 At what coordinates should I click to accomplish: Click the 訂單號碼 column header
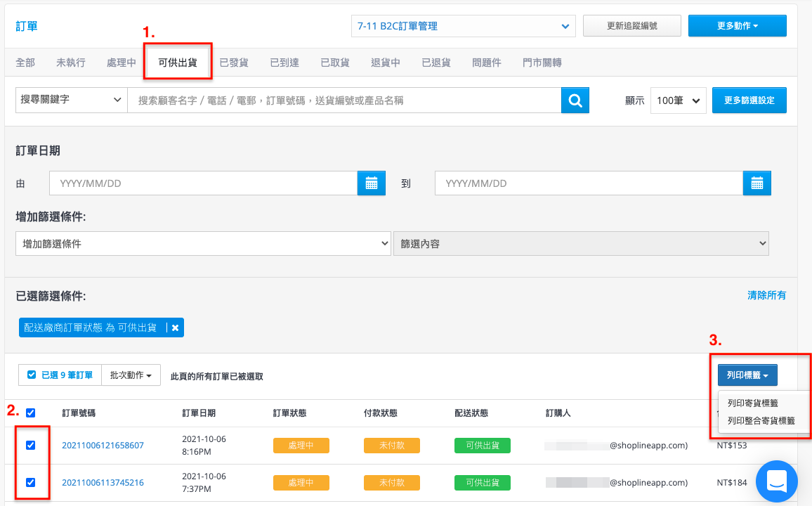point(79,413)
